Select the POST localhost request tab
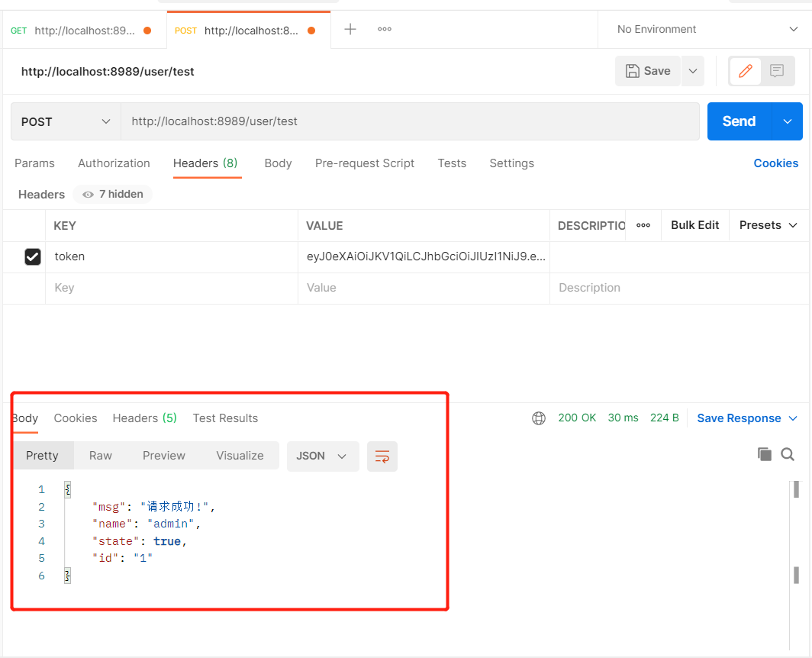Screen dimensions: 812x658 249,31
